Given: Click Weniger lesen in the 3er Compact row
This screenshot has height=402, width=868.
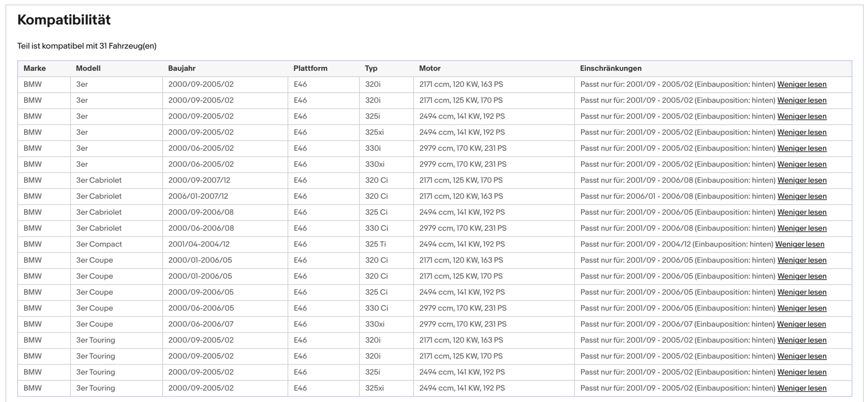Looking at the screenshot, I should 799,244.
